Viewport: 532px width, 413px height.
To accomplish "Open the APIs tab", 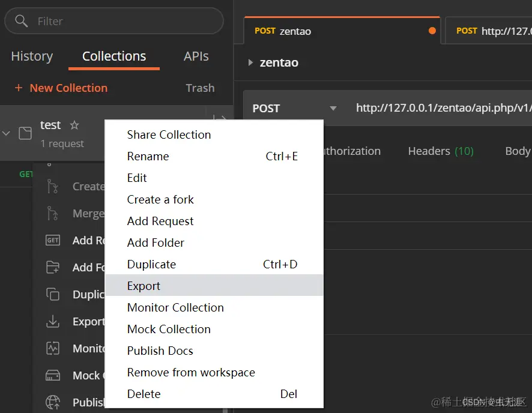I will (196, 56).
